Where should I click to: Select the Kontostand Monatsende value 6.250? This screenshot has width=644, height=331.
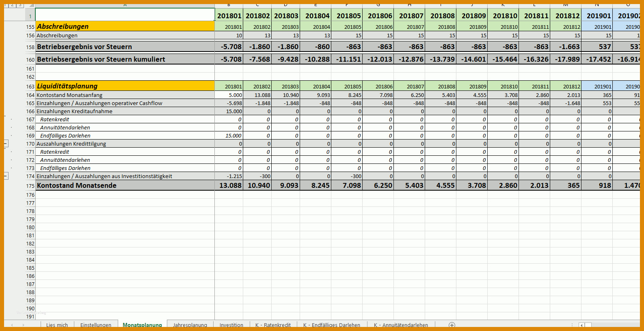[378, 185]
